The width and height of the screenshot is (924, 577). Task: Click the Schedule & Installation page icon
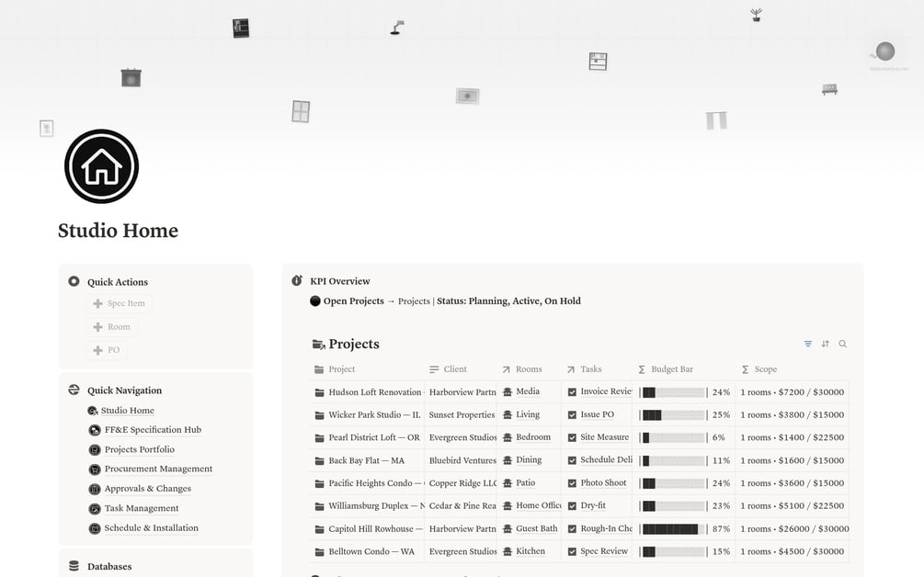pos(95,528)
